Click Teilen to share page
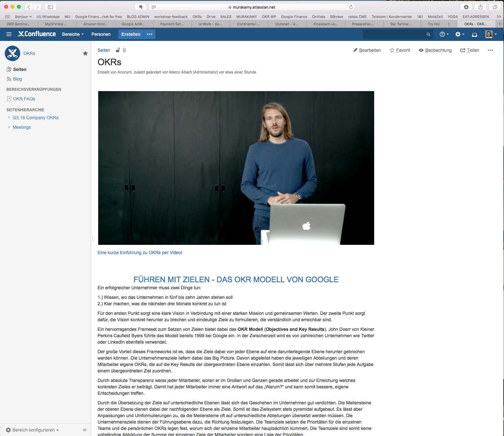Viewport: 504px width, 436px height. pos(470,50)
